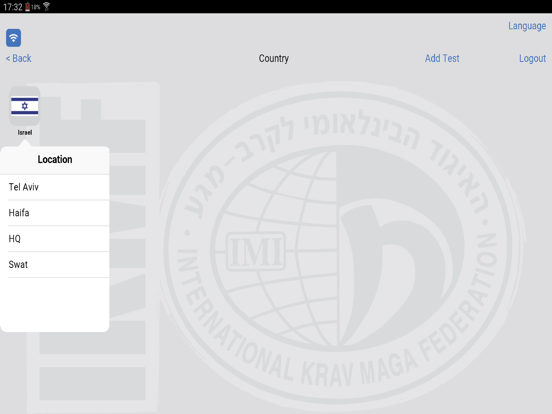Tap the Location popup header
This screenshot has width=552, height=414.
coord(55,159)
